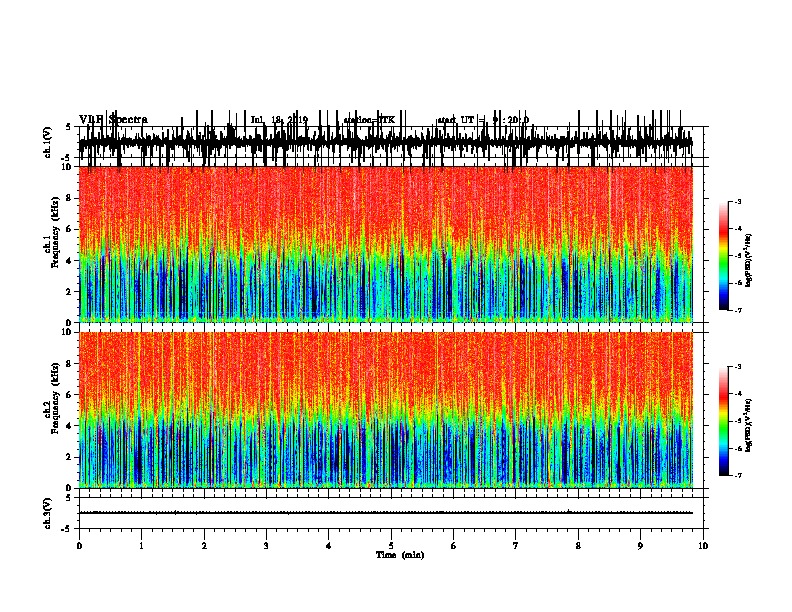Click the ch.1 frequency tick label "8"
Screen dimensions: 792x612
coord(70,198)
